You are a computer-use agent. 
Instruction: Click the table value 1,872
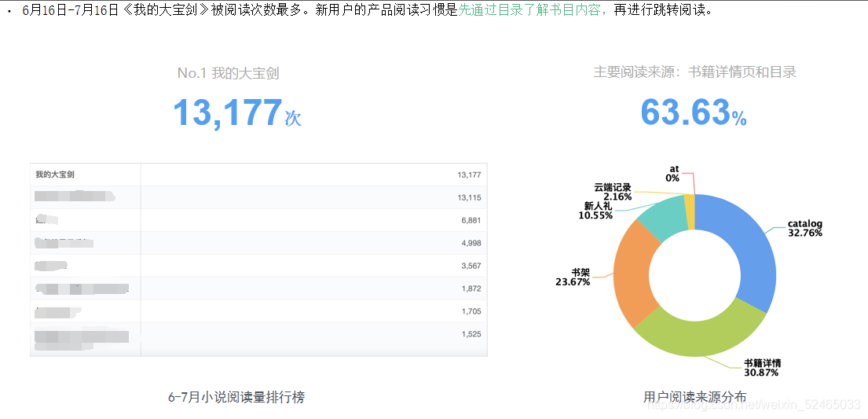(471, 289)
